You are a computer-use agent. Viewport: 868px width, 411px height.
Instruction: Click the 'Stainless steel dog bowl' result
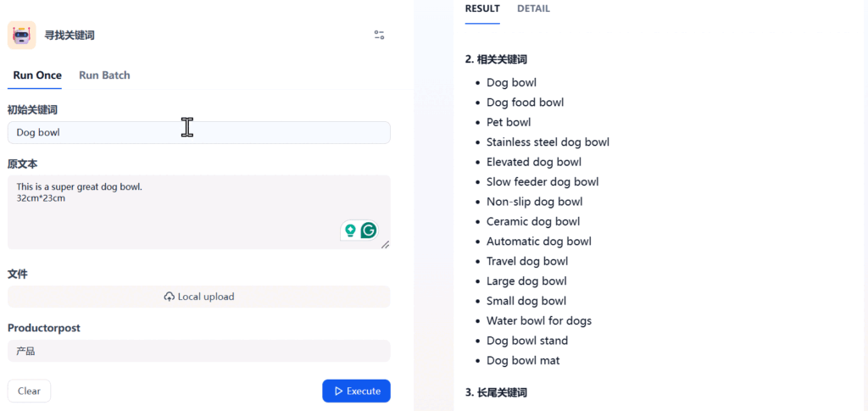point(548,142)
